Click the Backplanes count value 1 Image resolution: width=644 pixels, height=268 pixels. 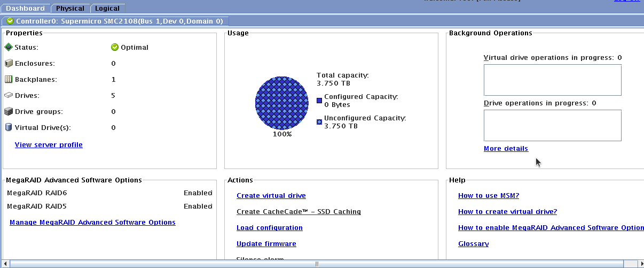(113, 79)
